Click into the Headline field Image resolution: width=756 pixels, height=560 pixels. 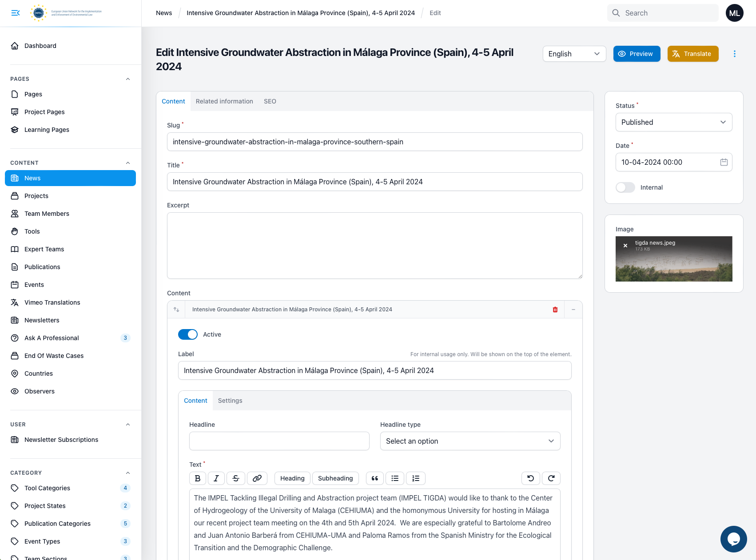tap(279, 441)
